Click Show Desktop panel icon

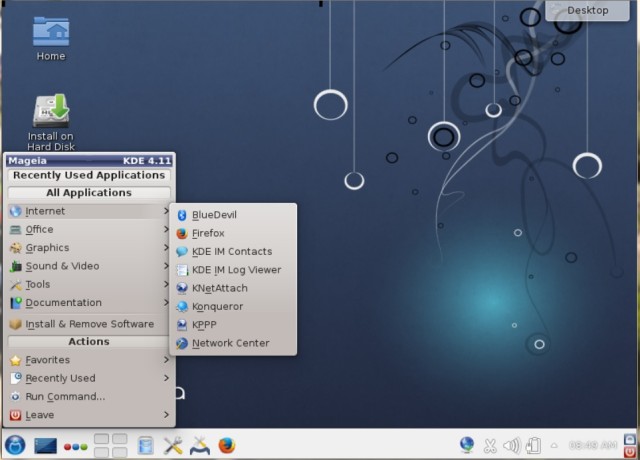click(45, 446)
